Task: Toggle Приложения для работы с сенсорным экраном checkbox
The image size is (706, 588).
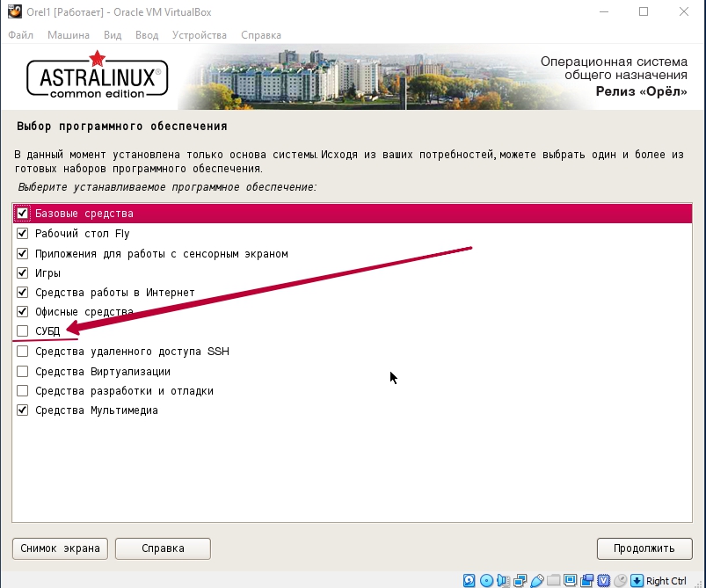Action: click(22, 253)
